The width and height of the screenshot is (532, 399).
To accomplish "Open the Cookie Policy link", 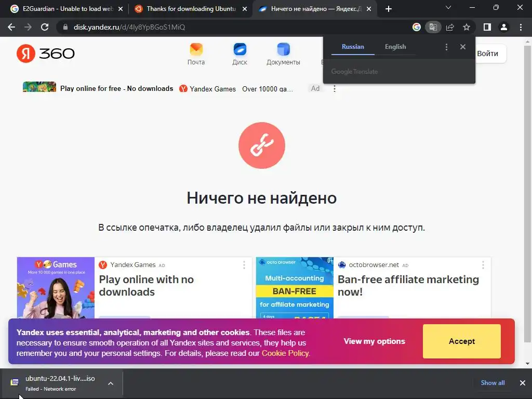I will [285, 353].
